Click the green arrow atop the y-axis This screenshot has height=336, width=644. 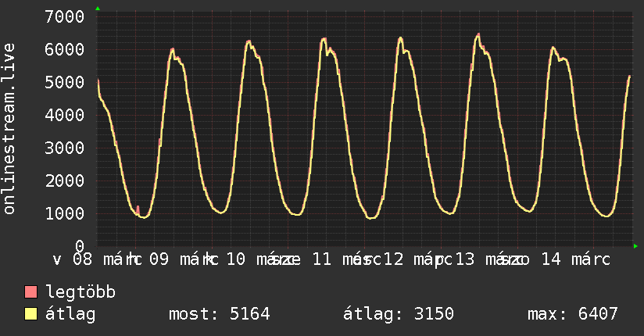(98, 8)
